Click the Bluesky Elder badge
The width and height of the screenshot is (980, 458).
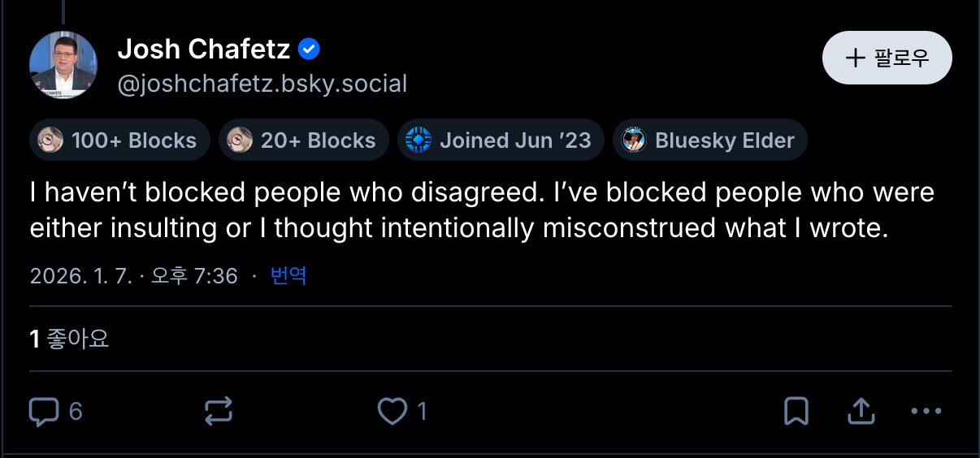tap(709, 140)
